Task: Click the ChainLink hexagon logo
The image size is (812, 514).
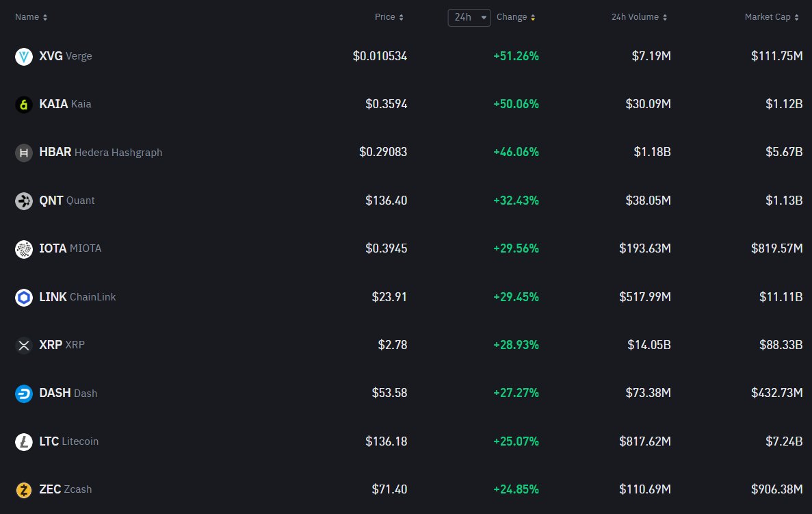Action: 24,298
